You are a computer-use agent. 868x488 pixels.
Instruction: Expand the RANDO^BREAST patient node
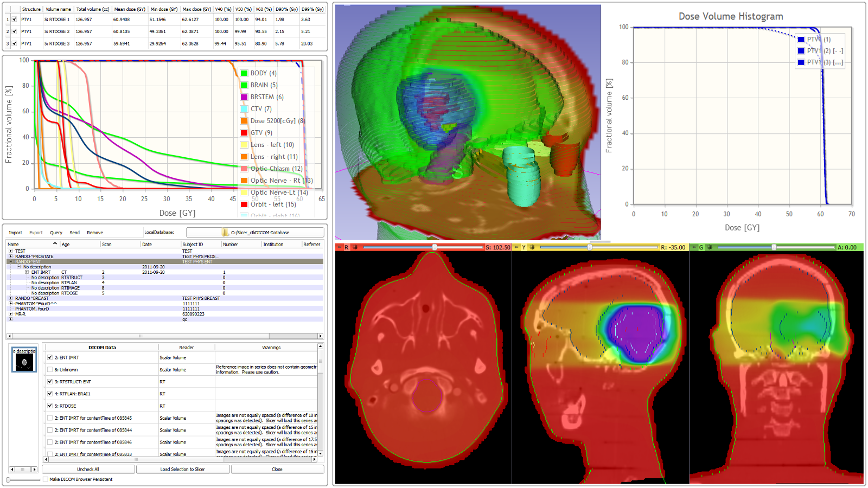pos(10,298)
